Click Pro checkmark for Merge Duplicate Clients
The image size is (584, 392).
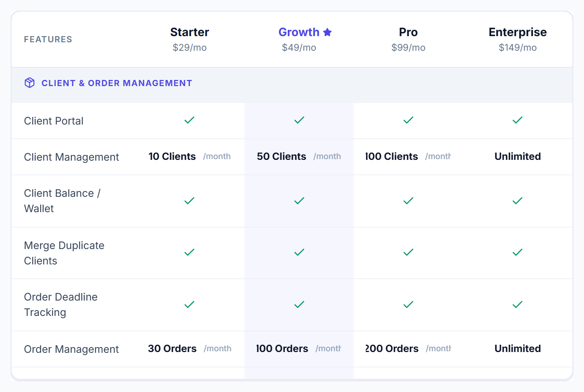point(408,252)
